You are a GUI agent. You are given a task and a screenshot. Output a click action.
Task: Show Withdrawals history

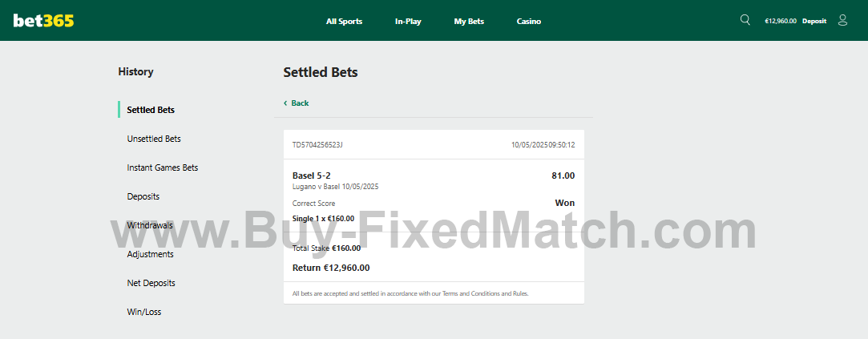tap(150, 225)
